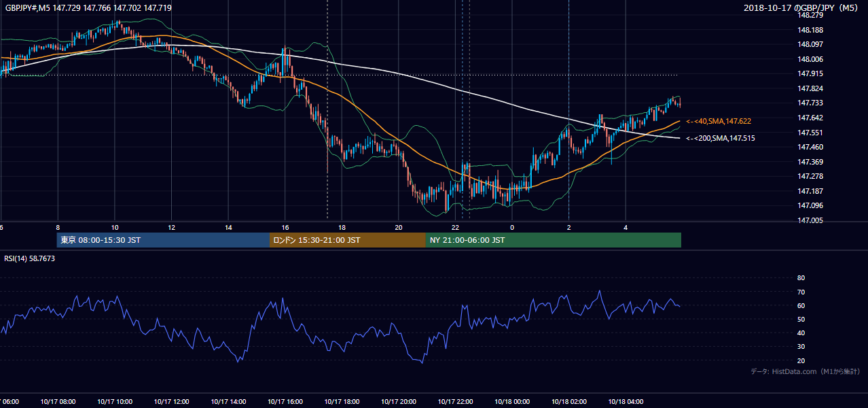Screen dimensions: 868x408
Task: Click hour tick 16 under the price chart
Action: pyautogui.click(x=285, y=228)
